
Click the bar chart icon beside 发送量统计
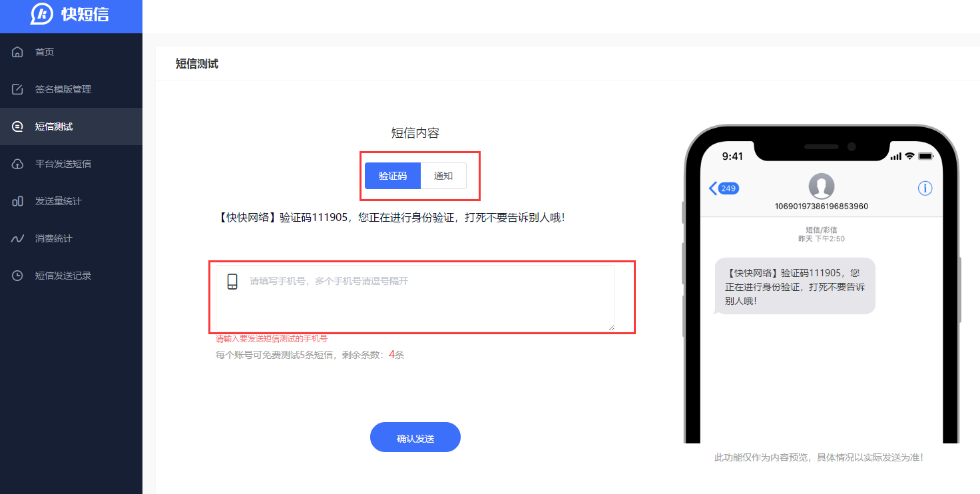pyautogui.click(x=18, y=201)
